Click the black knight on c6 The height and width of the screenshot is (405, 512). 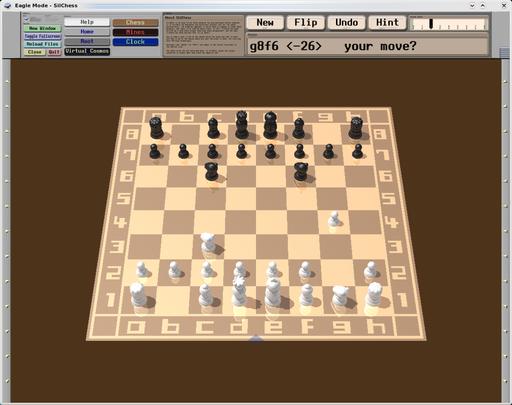click(211, 171)
